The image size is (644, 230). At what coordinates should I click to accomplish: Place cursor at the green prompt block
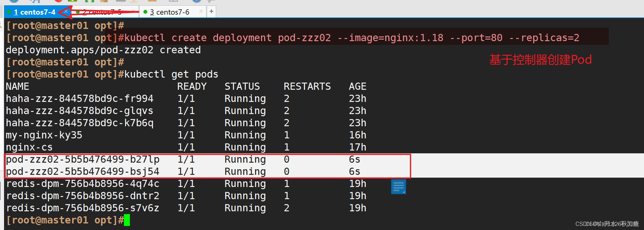[x=127, y=220]
